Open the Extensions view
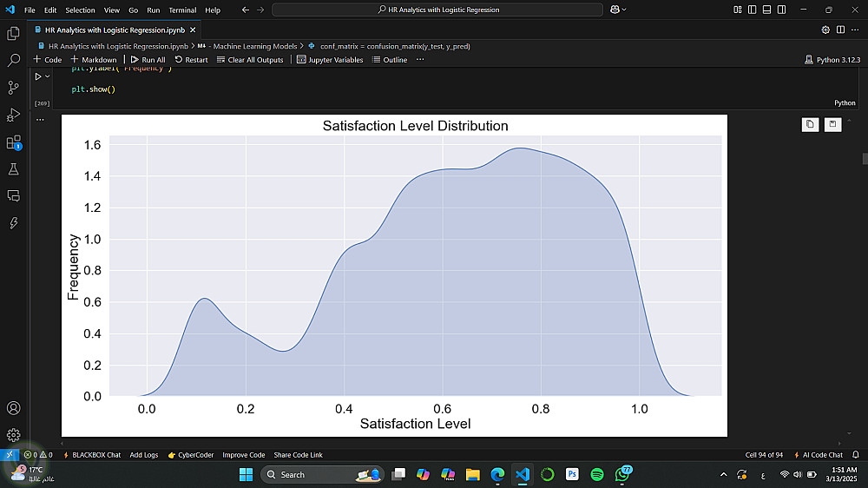This screenshot has height=488, width=868. pyautogui.click(x=13, y=142)
